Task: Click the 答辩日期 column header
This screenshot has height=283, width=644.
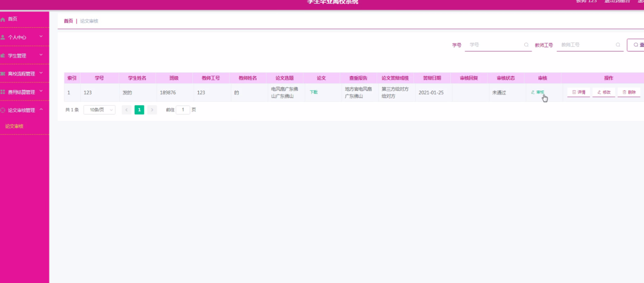Action: pyautogui.click(x=432, y=78)
